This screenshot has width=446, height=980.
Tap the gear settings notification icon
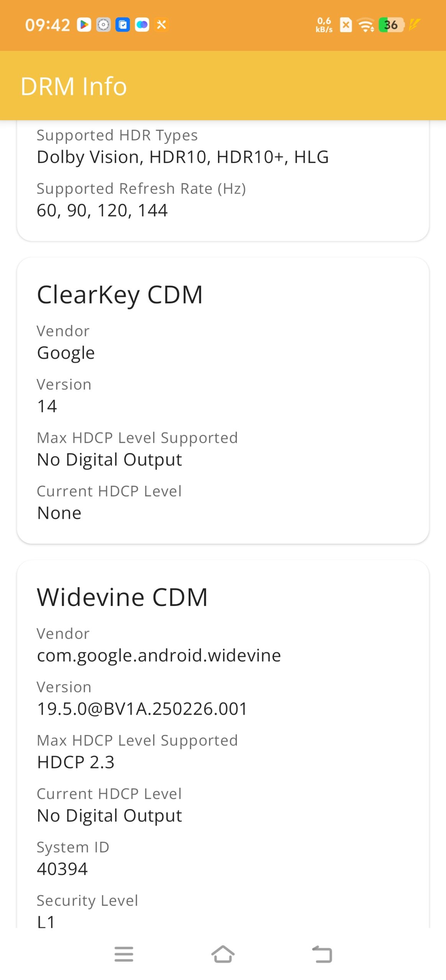[x=103, y=25]
